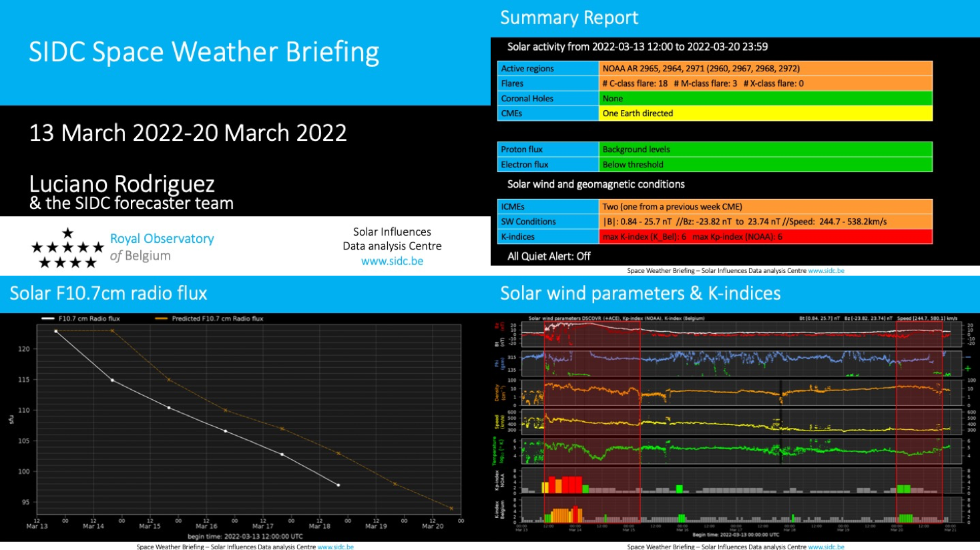Click the begin time label under radio flux chart
980x550 pixels.
[245, 537]
